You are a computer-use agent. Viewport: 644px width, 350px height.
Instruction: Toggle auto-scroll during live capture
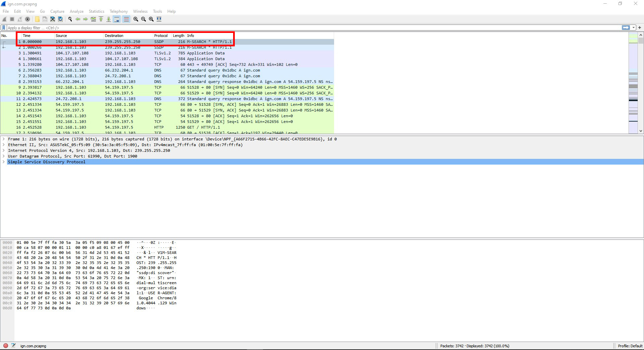[117, 19]
